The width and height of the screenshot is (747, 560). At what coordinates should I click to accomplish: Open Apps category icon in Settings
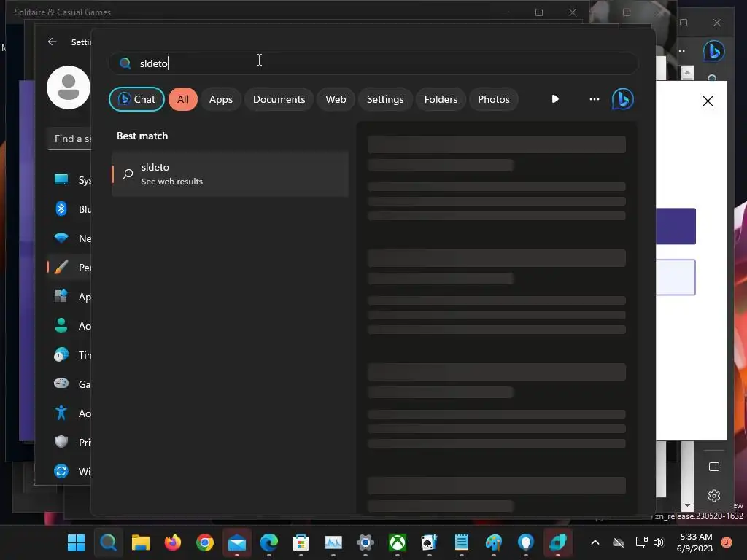tap(61, 296)
